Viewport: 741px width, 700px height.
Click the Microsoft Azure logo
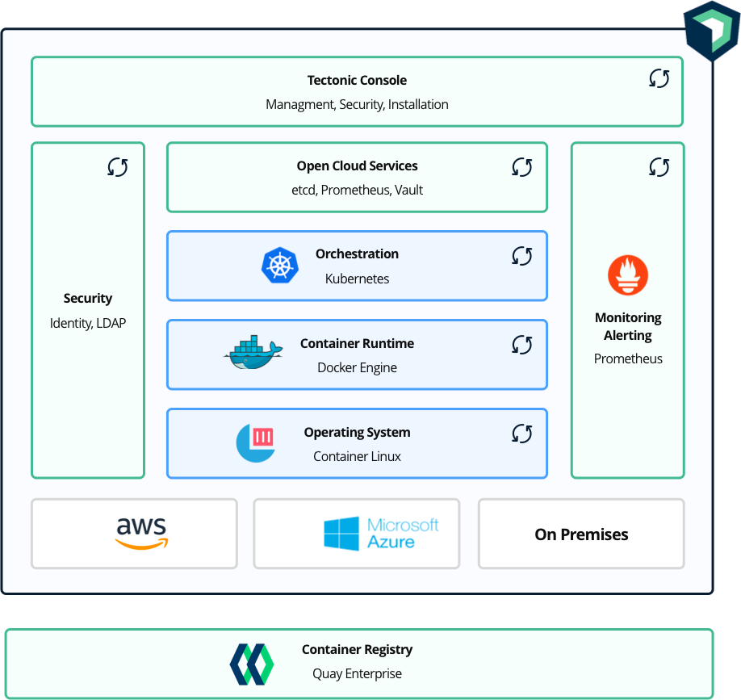(381, 534)
